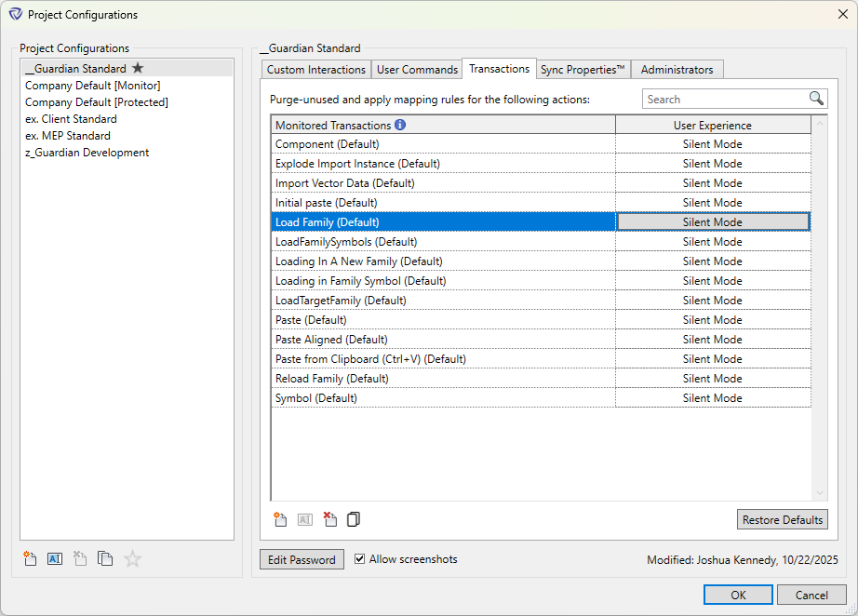
Task: Click the Restore Defaults button
Action: tap(782, 519)
